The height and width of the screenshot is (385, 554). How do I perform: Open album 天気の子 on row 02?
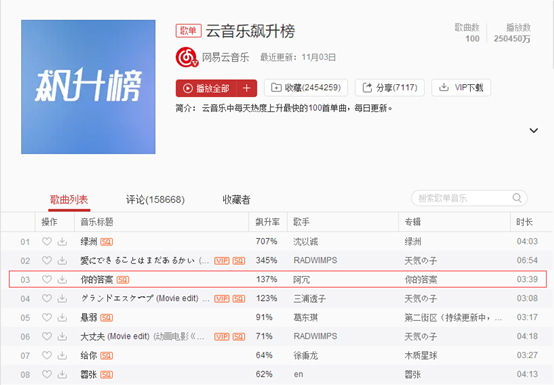pos(421,261)
